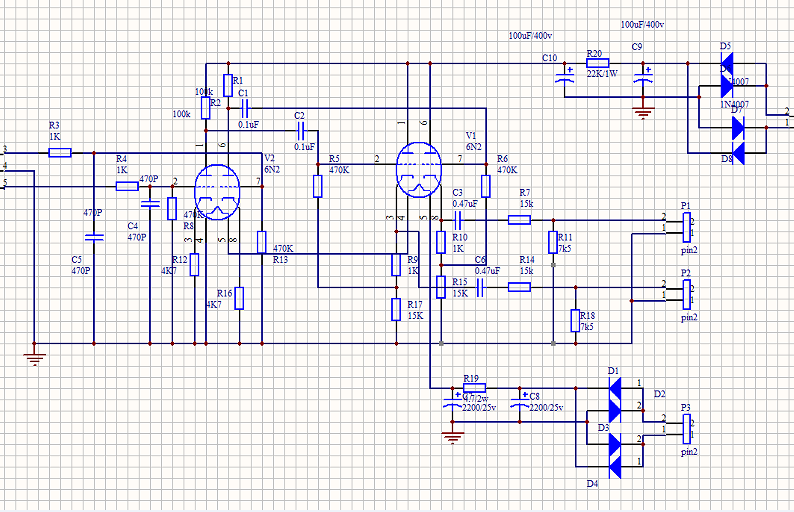Viewport: 794px width, 512px height.
Task: Click the ground symbol below C9
Action: [643, 112]
